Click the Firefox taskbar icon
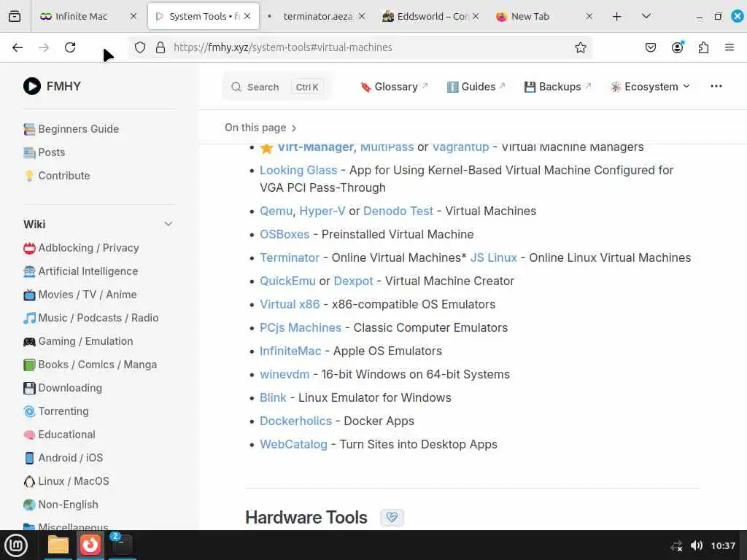 pos(90,545)
